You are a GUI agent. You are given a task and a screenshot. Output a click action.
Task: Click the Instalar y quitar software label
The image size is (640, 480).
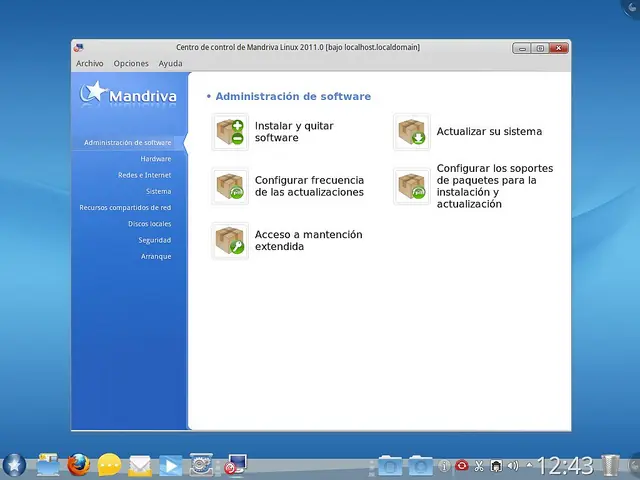[x=294, y=132]
